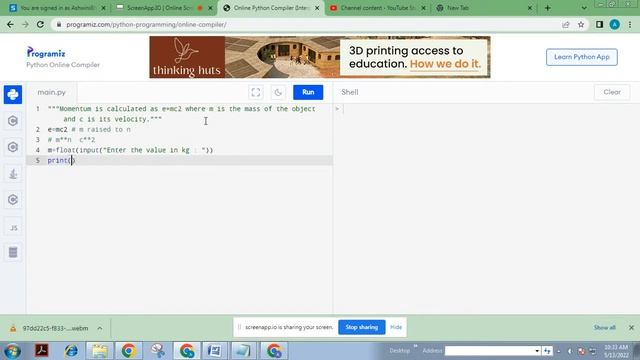Image resolution: width=640 pixels, height=360 pixels.
Task: Open Word document from taskbar
Action: point(214,351)
